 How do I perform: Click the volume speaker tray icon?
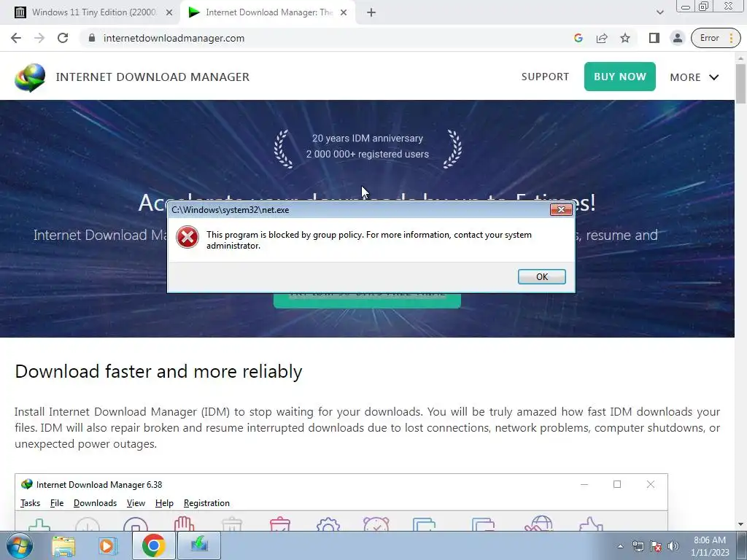click(673, 546)
